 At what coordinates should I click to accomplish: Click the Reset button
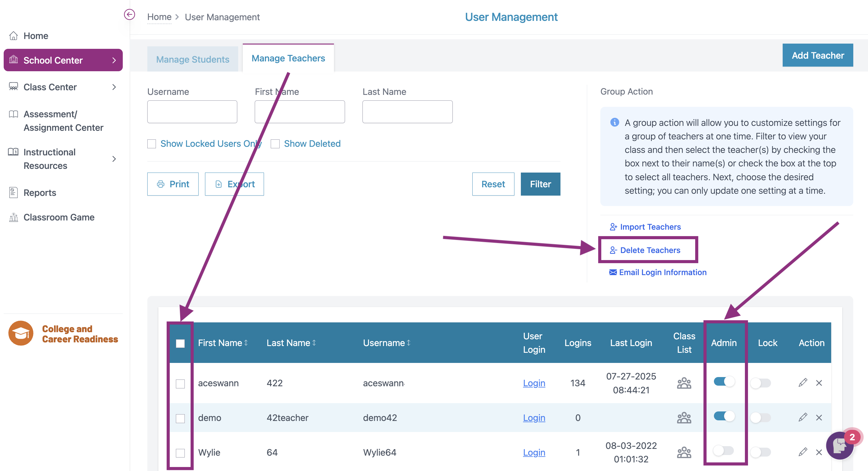point(493,184)
